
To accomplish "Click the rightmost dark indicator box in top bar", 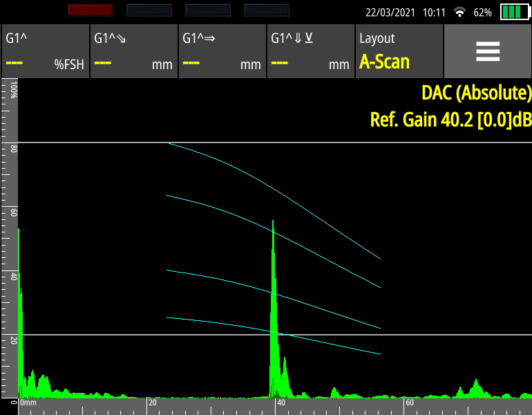I will coord(267,10).
